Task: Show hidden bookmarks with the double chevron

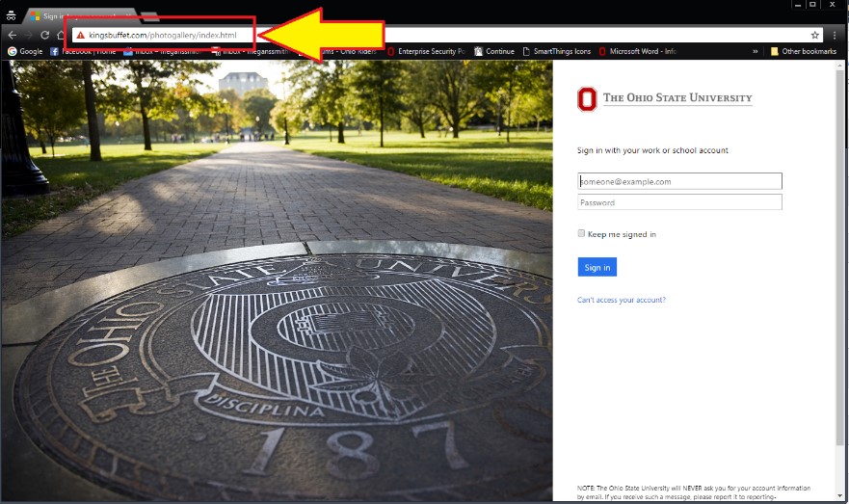Action: pyautogui.click(x=755, y=51)
